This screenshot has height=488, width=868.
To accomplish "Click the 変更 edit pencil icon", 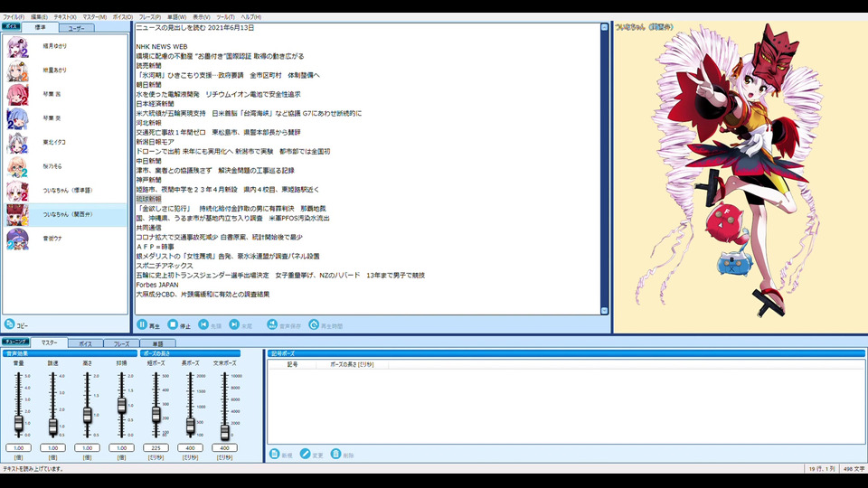I will click(305, 455).
